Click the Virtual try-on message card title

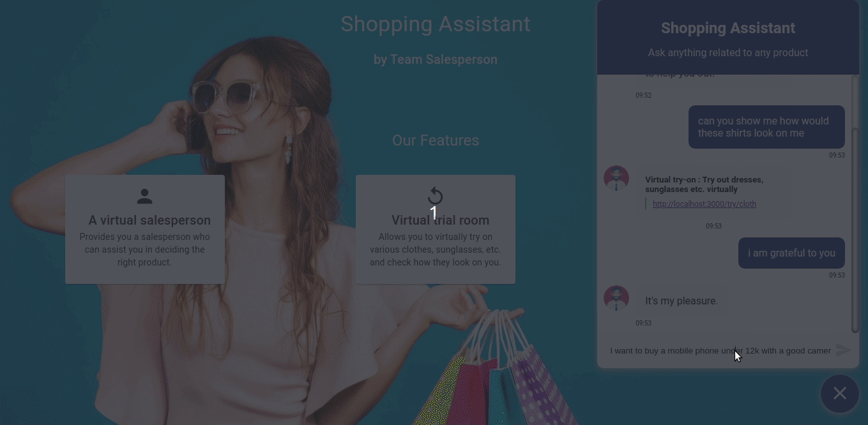[704, 184]
